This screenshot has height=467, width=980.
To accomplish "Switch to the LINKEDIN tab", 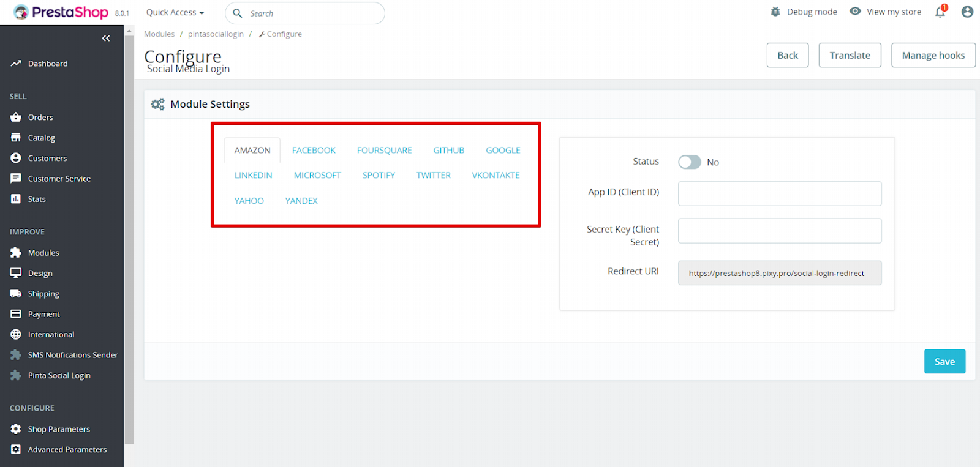I will (254, 176).
